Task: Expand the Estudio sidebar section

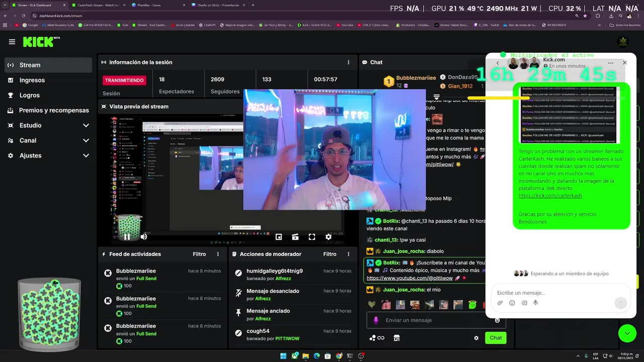Action: point(48,125)
